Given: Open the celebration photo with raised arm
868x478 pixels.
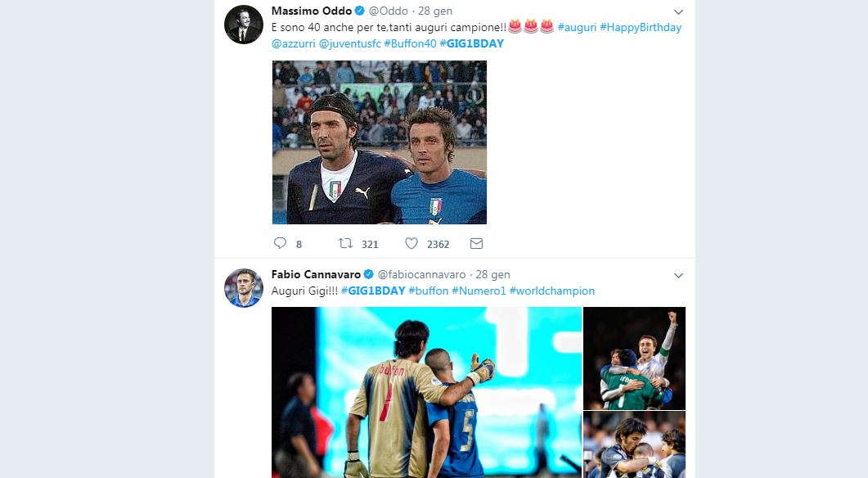Looking at the screenshot, I should 634,358.
